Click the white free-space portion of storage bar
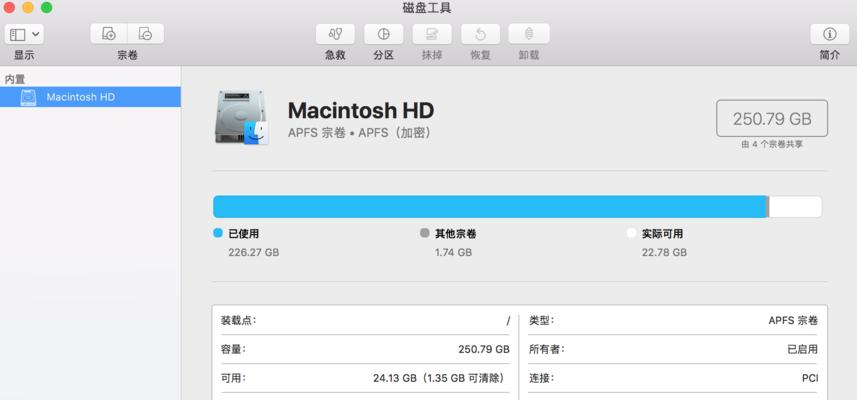 [795, 207]
